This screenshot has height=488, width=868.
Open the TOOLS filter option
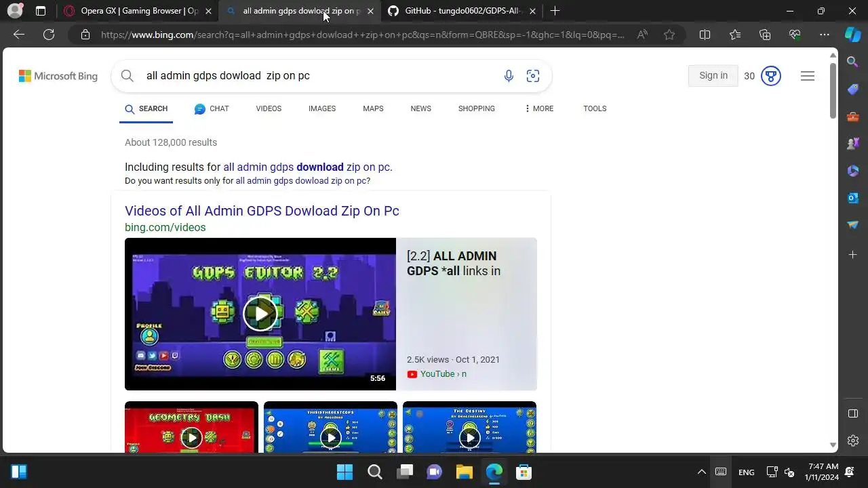[595, 108]
